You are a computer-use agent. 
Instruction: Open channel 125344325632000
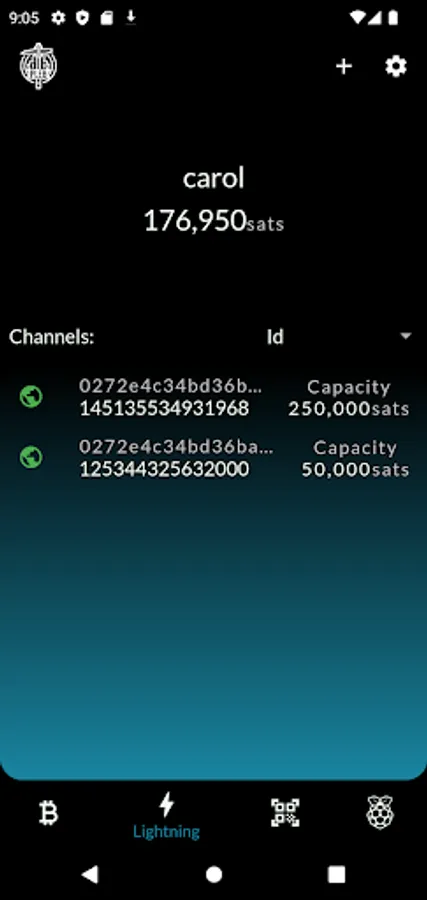[214, 458]
